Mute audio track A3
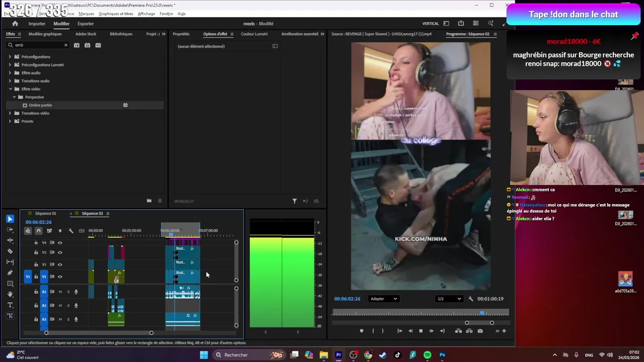The image size is (644, 362). coord(60,319)
